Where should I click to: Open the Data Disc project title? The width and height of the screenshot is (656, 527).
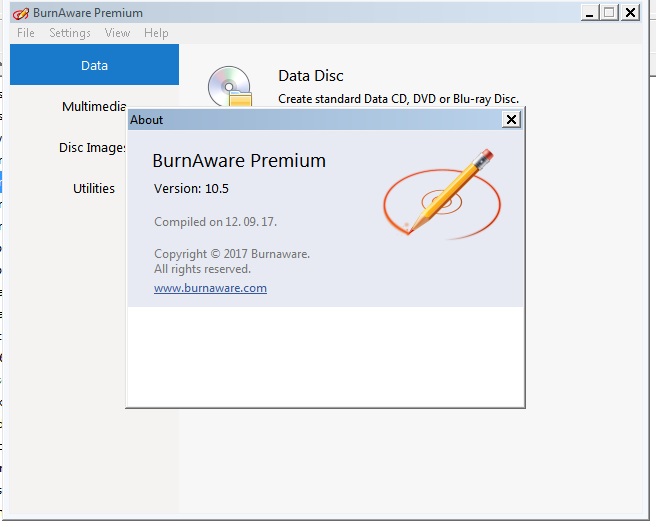pyautogui.click(x=311, y=76)
